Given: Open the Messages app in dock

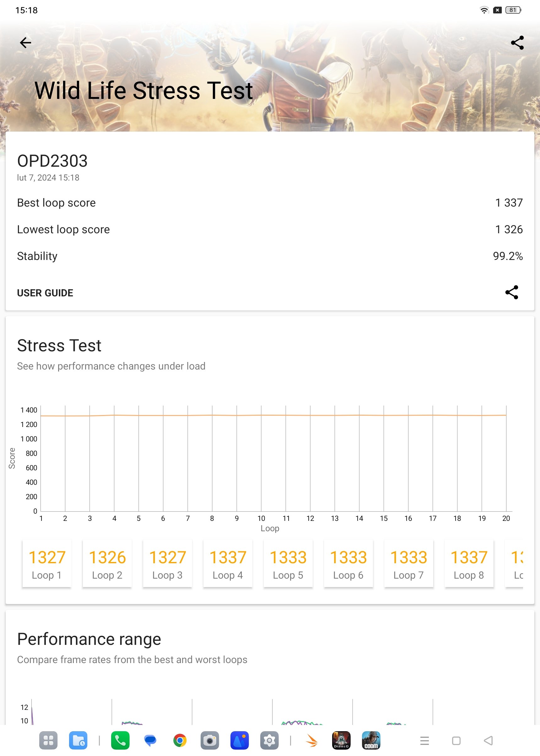Looking at the screenshot, I should point(150,740).
